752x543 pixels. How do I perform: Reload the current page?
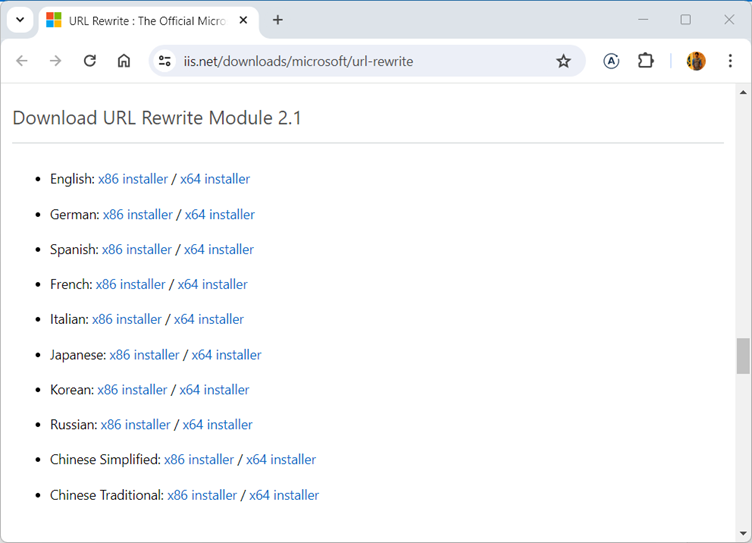pyautogui.click(x=90, y=61)
